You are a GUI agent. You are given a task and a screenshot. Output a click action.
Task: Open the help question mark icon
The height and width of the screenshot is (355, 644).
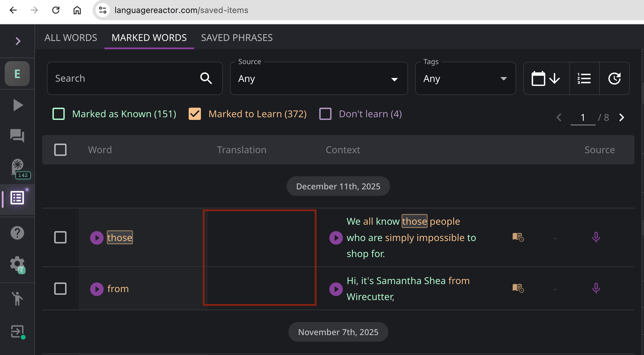click(x=17, y=233)
